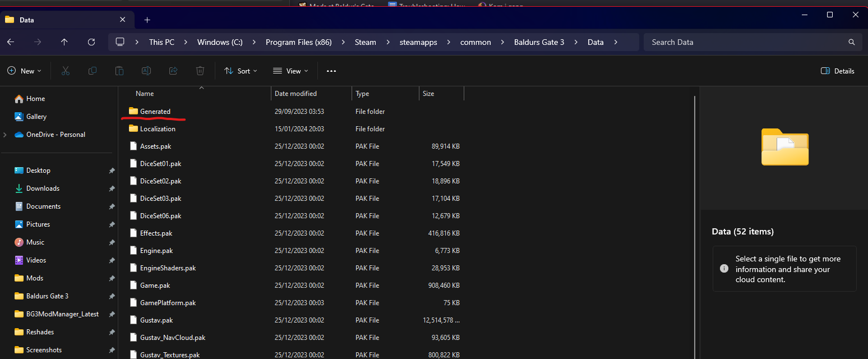Click the Cut scissors icon

65,71
